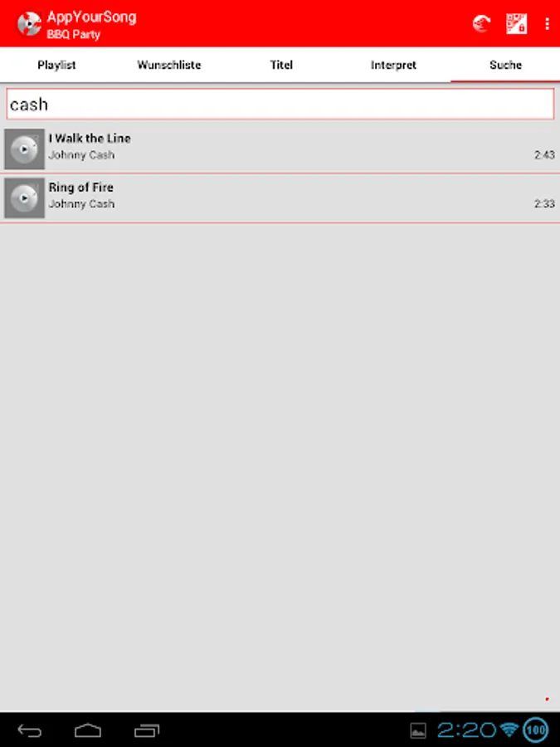Switch to the Wunschliste tab
Viewport: 560px width, 747px height.
(169, 65)
